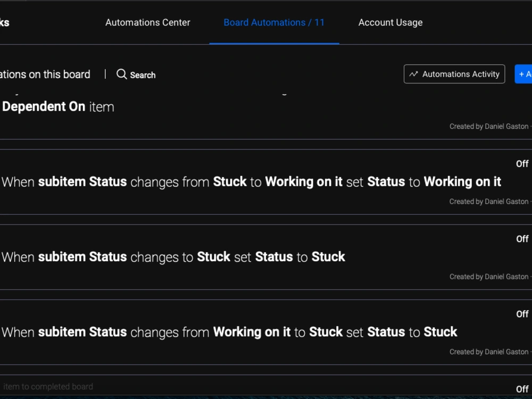This screenshot has height=399, width=532.
Task: Open the Account Usage tab
Action: pyautogui.click(x=390, y=22)
